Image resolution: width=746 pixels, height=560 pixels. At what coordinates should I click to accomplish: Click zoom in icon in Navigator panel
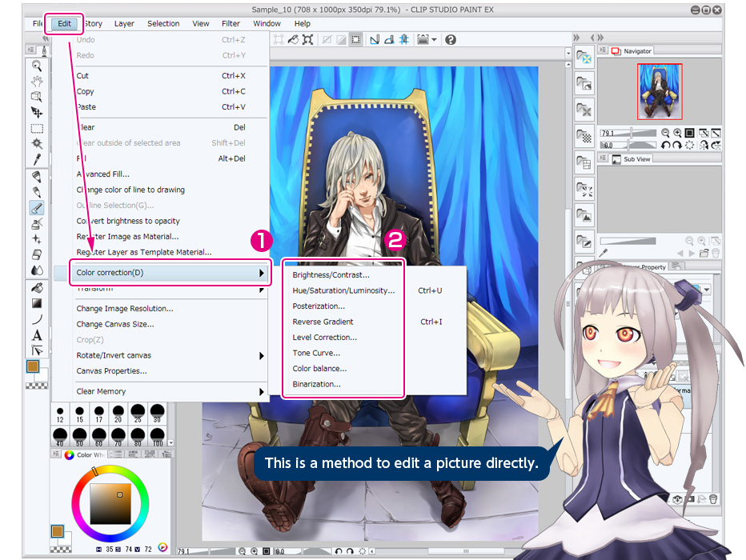point(678,133)
